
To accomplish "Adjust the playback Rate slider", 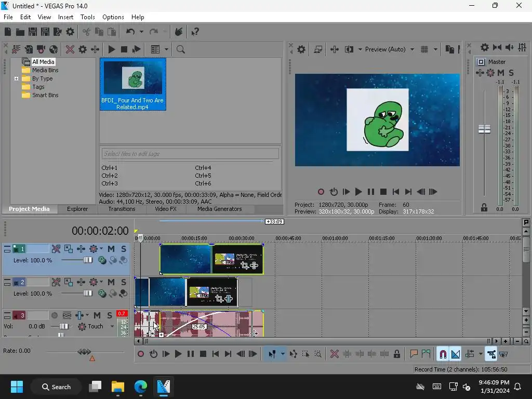I will pyautogui.click(x=84, y=352).
